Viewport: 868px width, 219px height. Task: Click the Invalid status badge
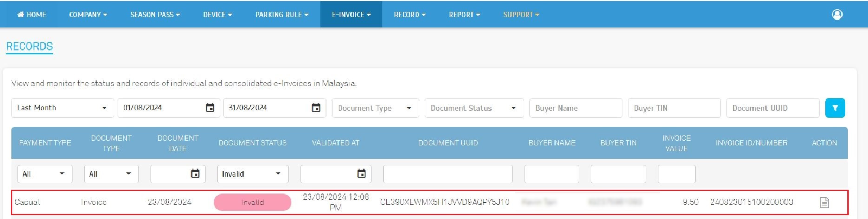[252, 202]
